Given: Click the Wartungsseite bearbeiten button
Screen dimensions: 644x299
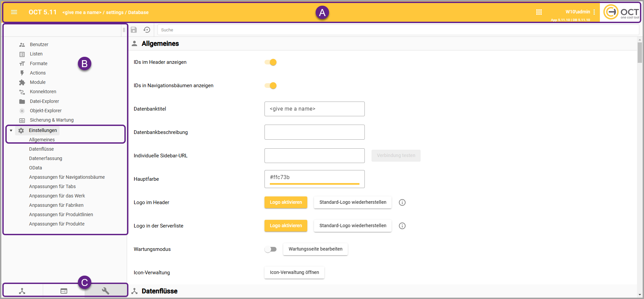Looking at the screenshot, I should tap(315, 249).
